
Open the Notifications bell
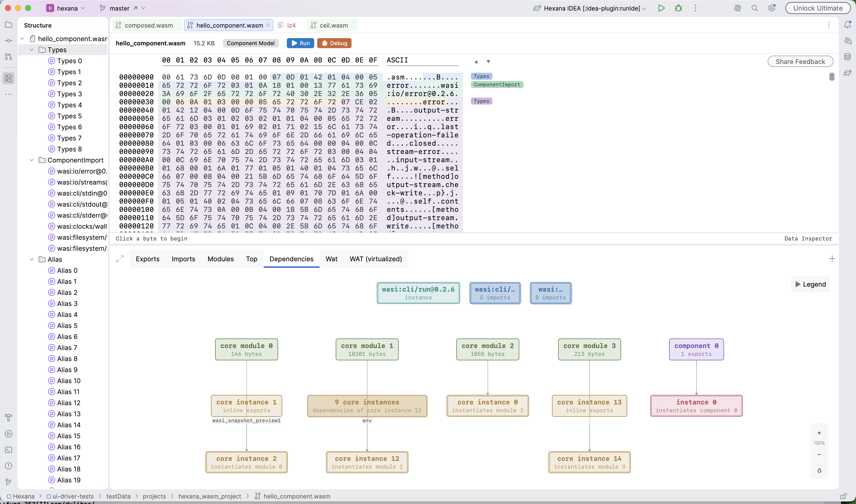(x=847, y=25)
